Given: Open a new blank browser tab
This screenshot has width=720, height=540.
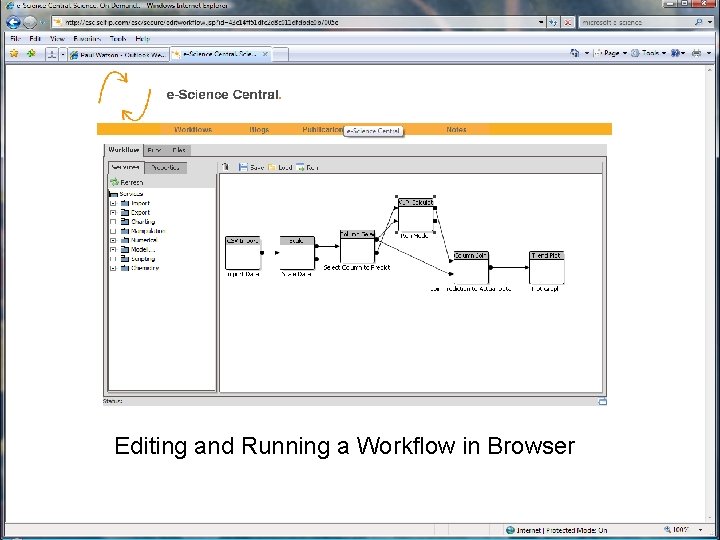Looking at the screenshot, I should [281, 55].
